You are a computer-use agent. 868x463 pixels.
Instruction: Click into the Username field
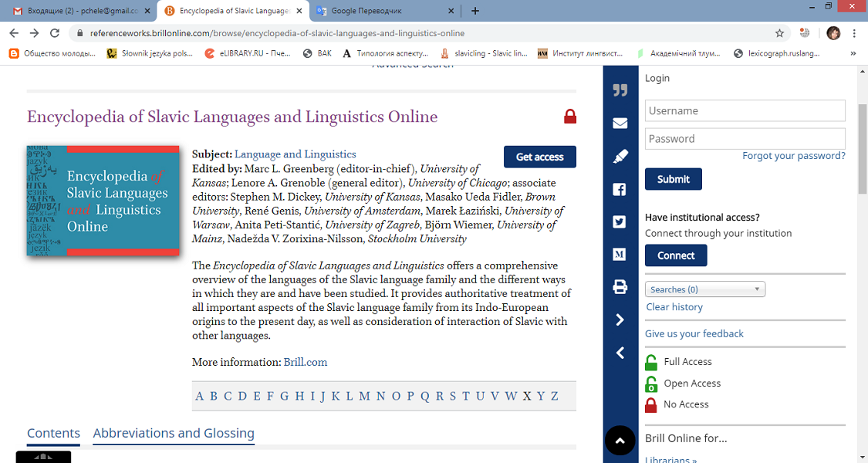point(745,111)
